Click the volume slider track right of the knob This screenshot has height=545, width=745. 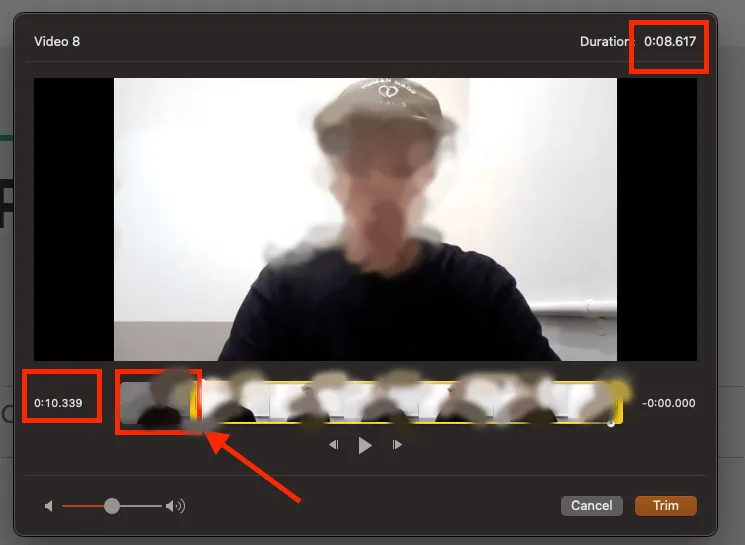(x=140, y=506)
